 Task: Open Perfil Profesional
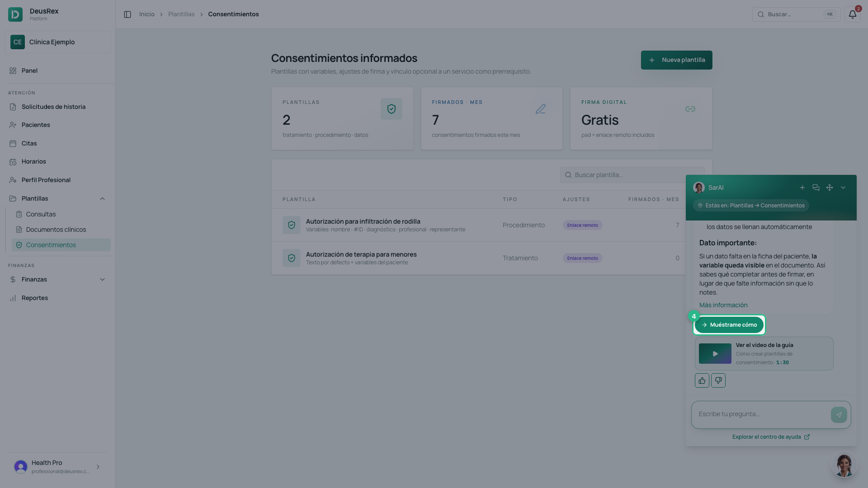(x=57, y=180)
